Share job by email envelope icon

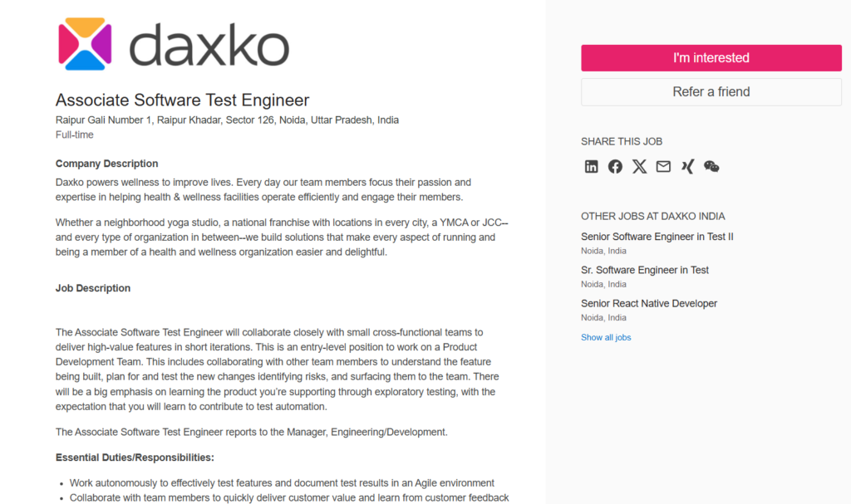[663, 166]
